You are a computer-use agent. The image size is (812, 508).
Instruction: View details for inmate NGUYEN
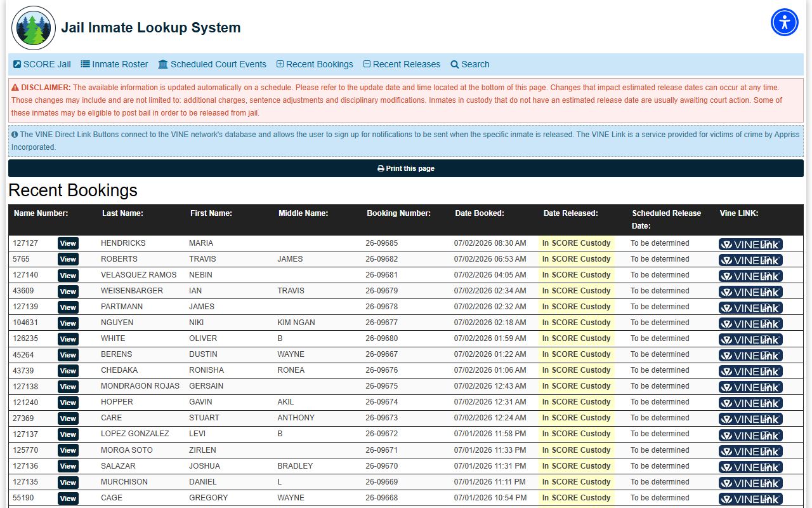68,323
